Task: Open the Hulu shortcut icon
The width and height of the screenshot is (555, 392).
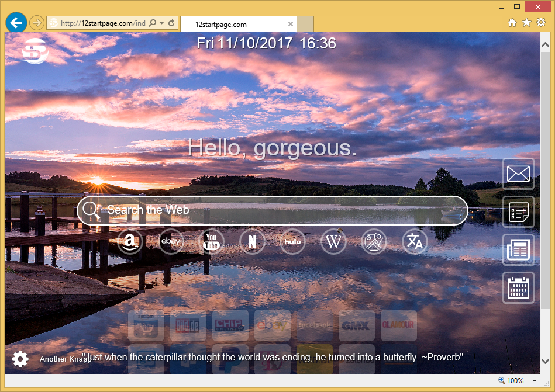Action: pos(292,242)
